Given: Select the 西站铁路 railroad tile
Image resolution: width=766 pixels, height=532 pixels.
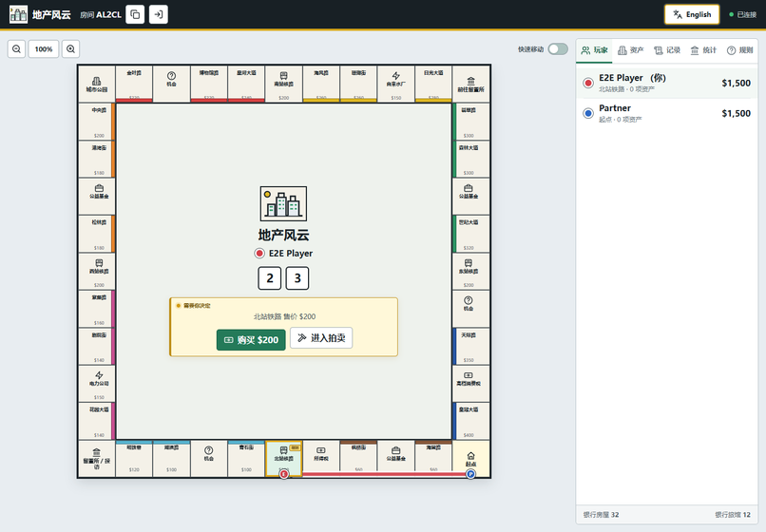Looking at the screenshot, I should (97, 271).
